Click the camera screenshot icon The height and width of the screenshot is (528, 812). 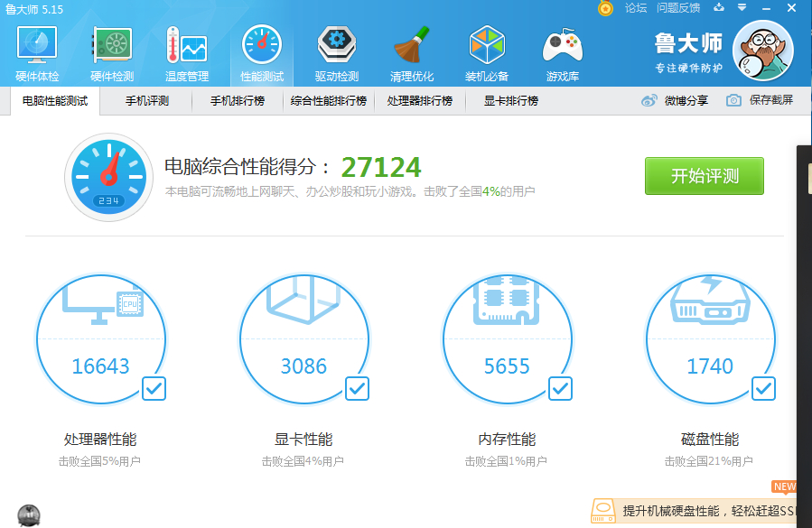pyautogui.click(x=733, y=100)
